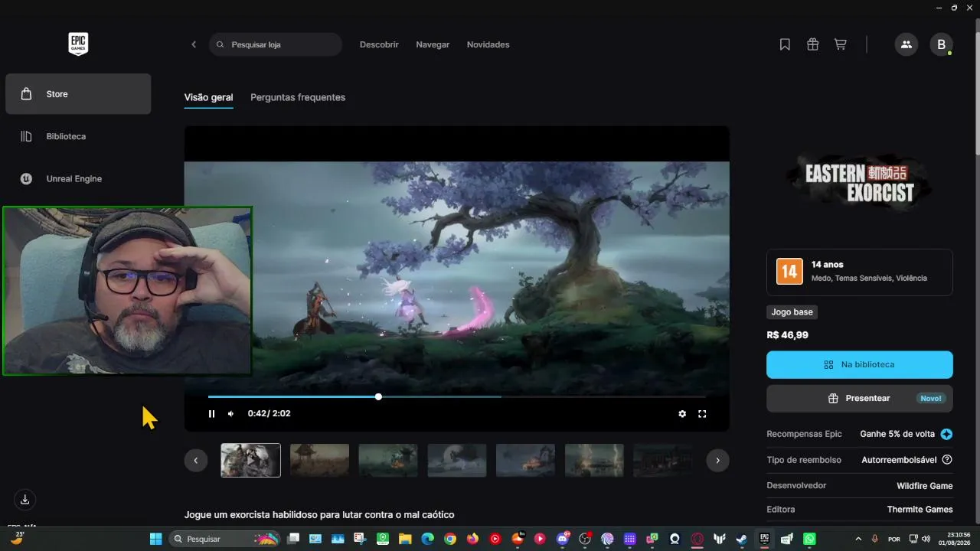
Task: Click the Eastern Exorcist game logo
Action: [x=860, y=183]
